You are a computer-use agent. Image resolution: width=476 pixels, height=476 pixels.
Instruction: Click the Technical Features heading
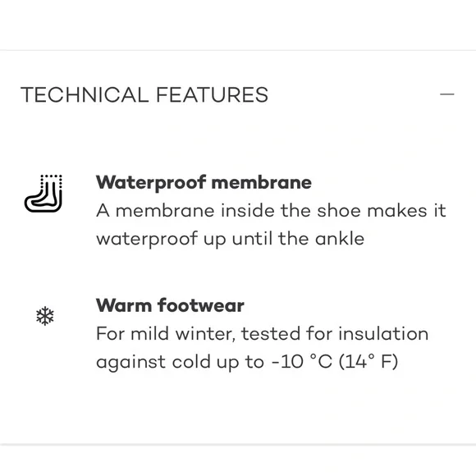[144, 94]
